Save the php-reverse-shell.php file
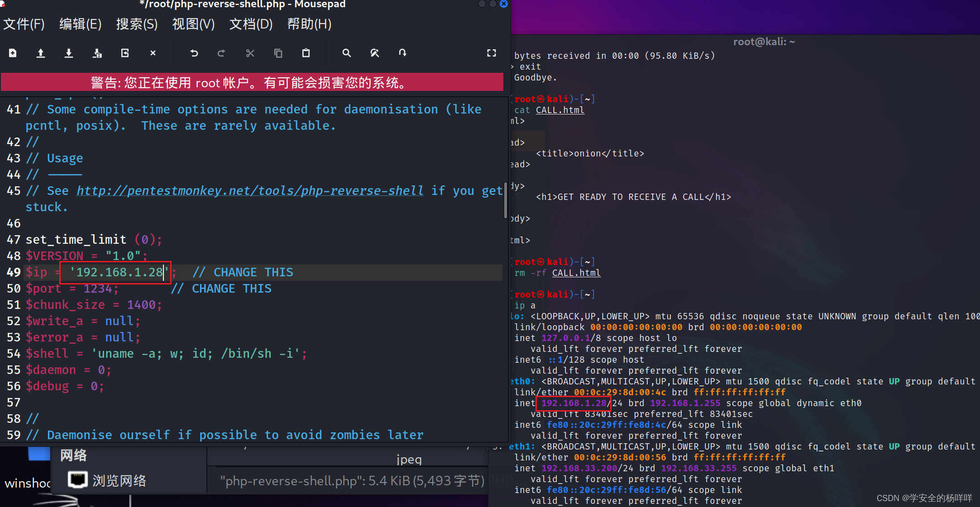 click(x=68, y=53)
